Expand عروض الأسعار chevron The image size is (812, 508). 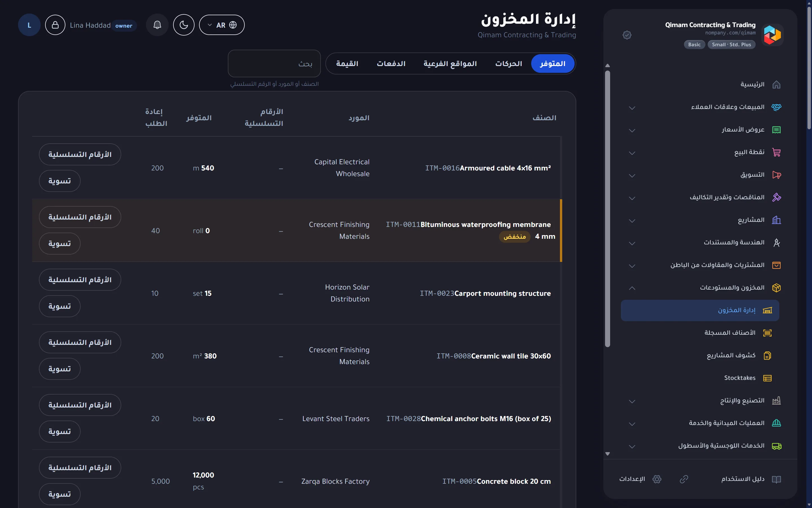pos(632,130)
